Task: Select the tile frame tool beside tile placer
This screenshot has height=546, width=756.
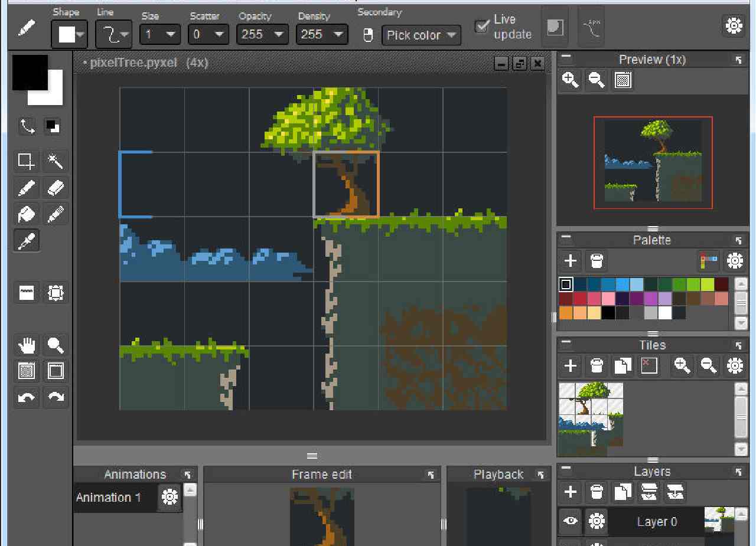Action: point(56,293)
